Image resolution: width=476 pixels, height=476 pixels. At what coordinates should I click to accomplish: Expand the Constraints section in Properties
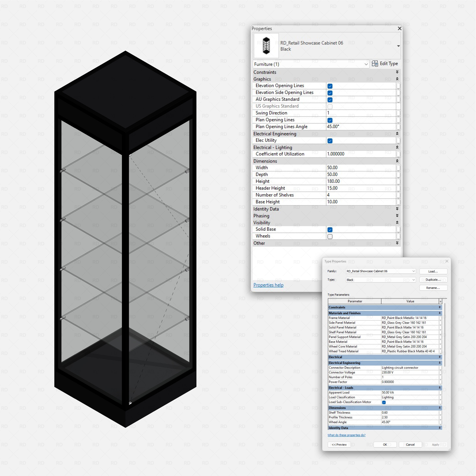click(397, 72)
